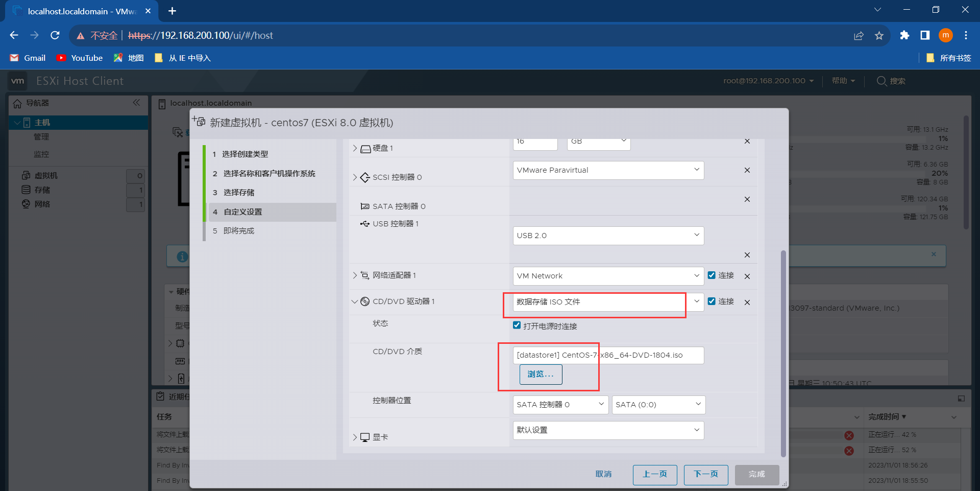Select step 4 自定义设置
This screenshot has height=491, width=980.
pos(273,212)
